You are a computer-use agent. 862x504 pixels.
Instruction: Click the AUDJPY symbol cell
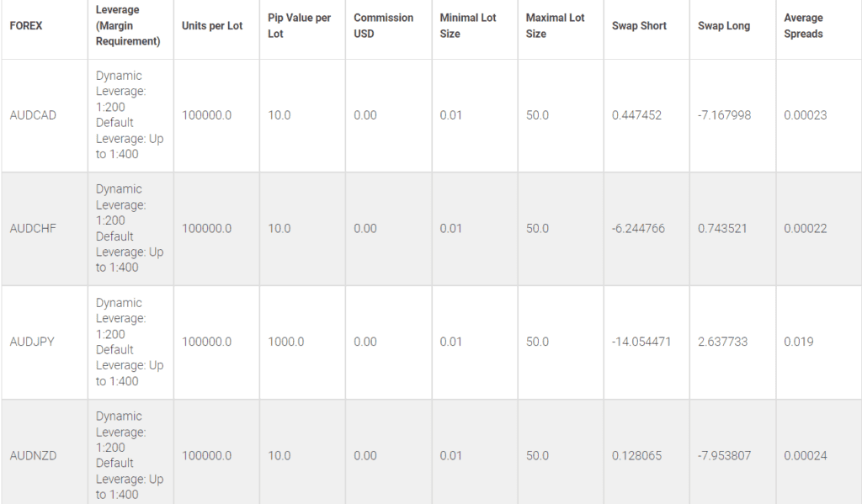coord(32,342)
